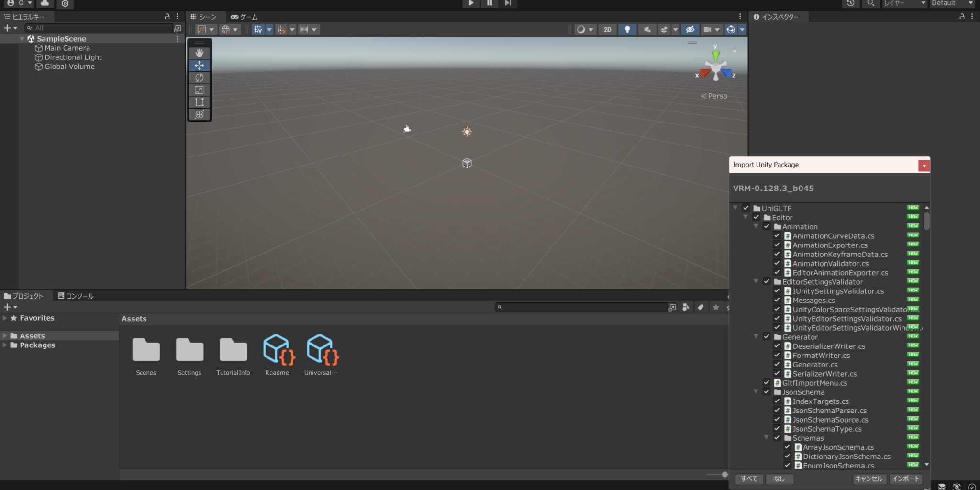Screen dimensions: 980x490
Task: Collapse the JsonSchema folder
Action: 756,391
